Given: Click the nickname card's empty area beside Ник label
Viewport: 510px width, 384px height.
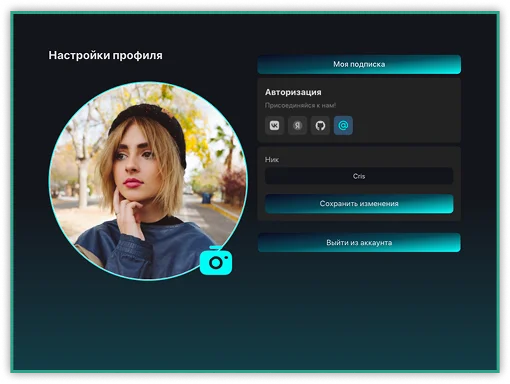Looking at the screenshot, I should point(367,160).
